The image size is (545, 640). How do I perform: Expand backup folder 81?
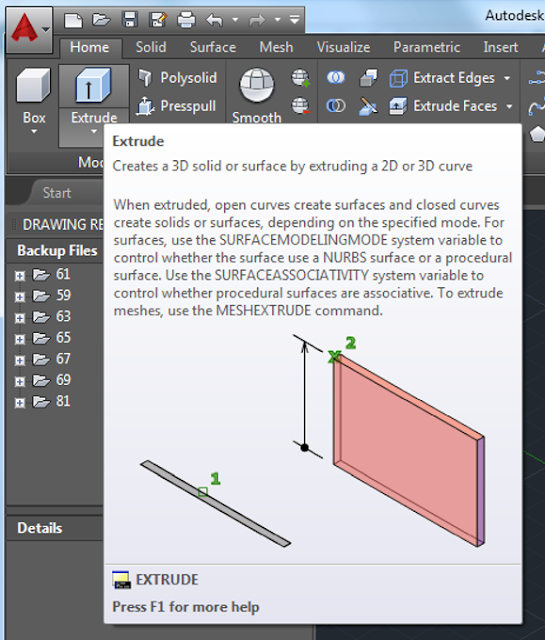[x=19, y=403]
